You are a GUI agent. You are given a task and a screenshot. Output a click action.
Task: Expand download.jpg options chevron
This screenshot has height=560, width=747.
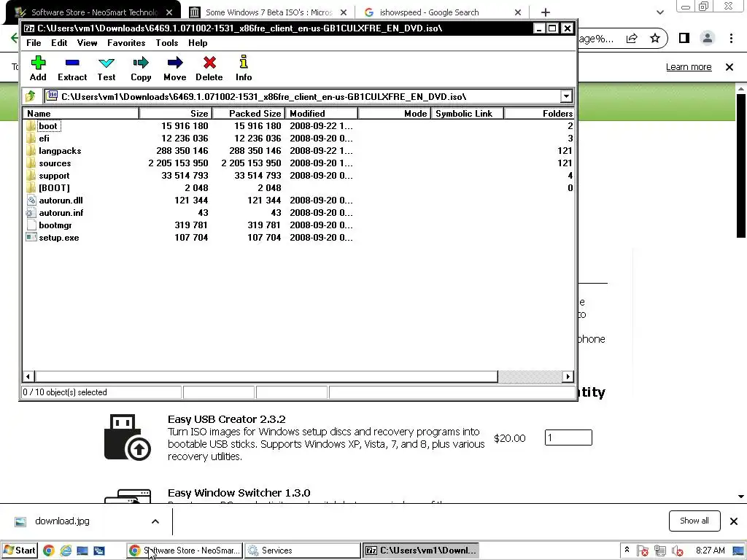[x=155, y=521]
